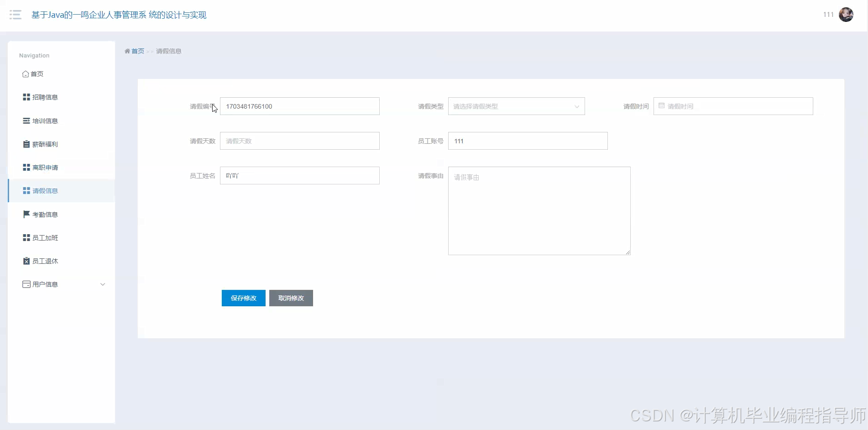
Task: Follow the 首页 breadcrumb link
Action: pos(138,51)
